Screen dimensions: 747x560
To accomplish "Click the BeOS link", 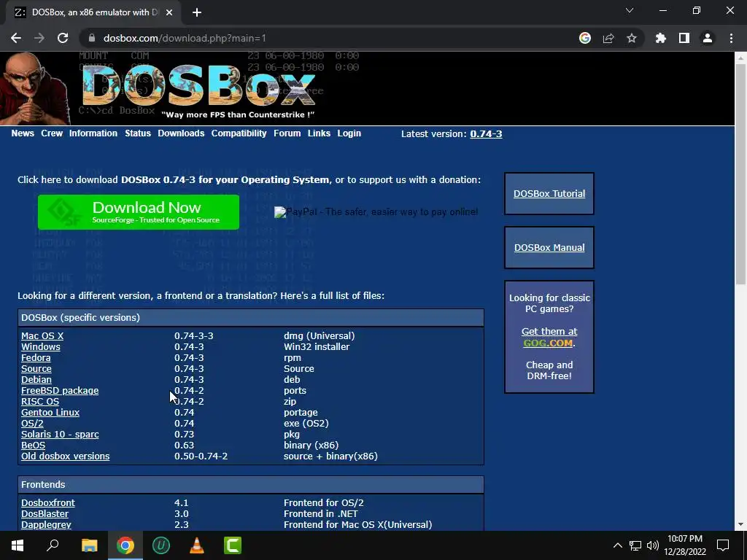I will [34, 446].
